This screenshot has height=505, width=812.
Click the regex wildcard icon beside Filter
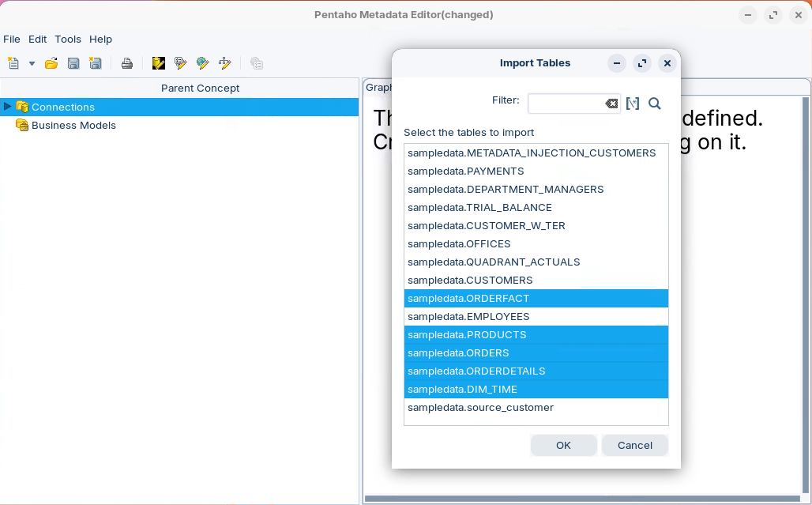[633, 104]
